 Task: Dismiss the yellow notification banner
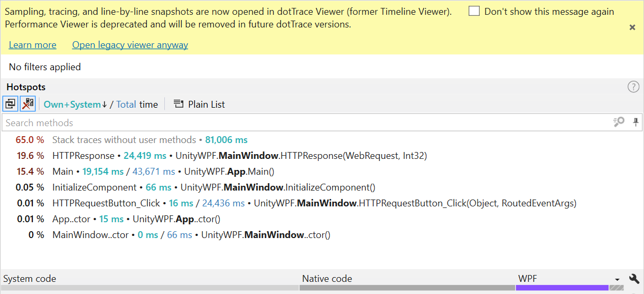632,27
